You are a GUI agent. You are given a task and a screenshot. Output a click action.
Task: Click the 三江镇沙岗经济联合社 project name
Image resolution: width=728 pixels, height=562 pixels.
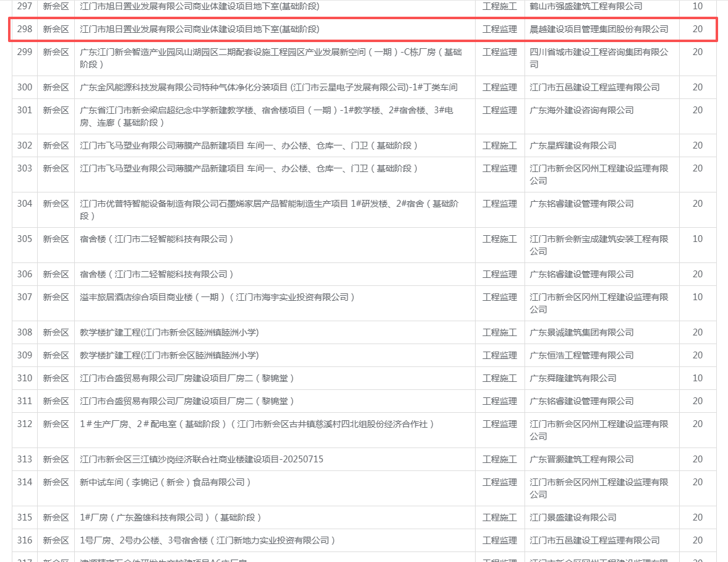202,459
